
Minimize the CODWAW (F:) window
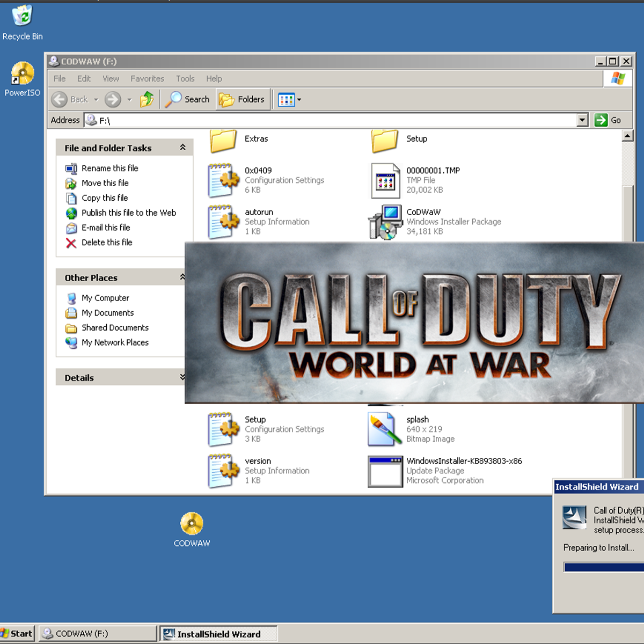pyautogui.click(x=601, y=61)
